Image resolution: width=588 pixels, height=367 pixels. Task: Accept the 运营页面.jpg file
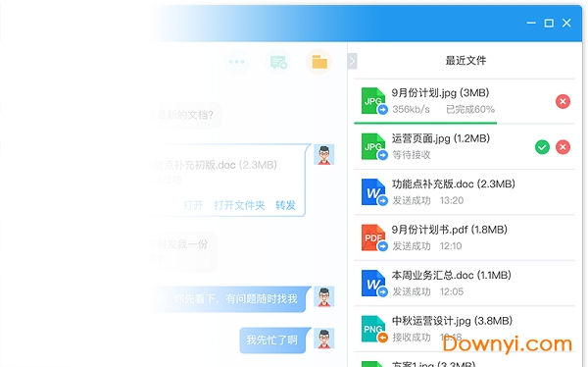coord(542,147)
